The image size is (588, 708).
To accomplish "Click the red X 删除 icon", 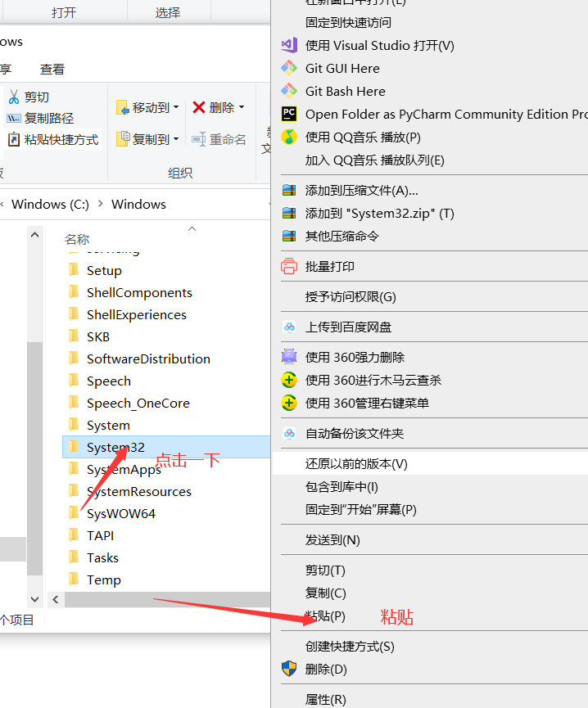I will pos(199,107).
